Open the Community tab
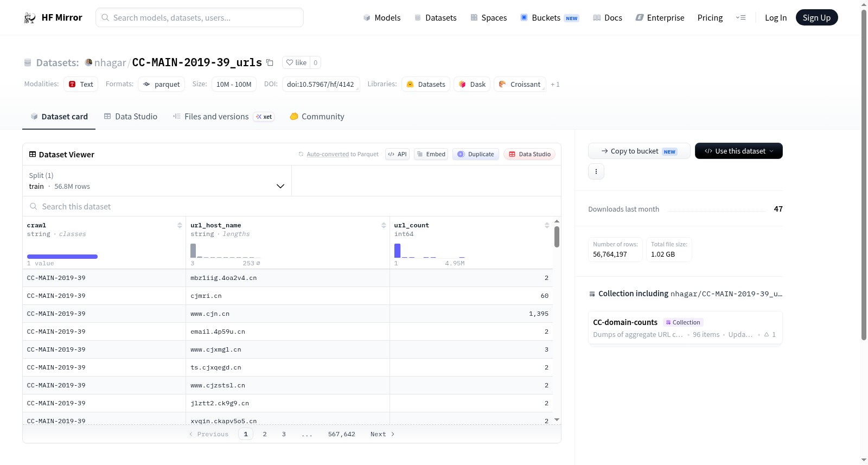868x465 pixels. pyautogui.click(x=317, y=117)
